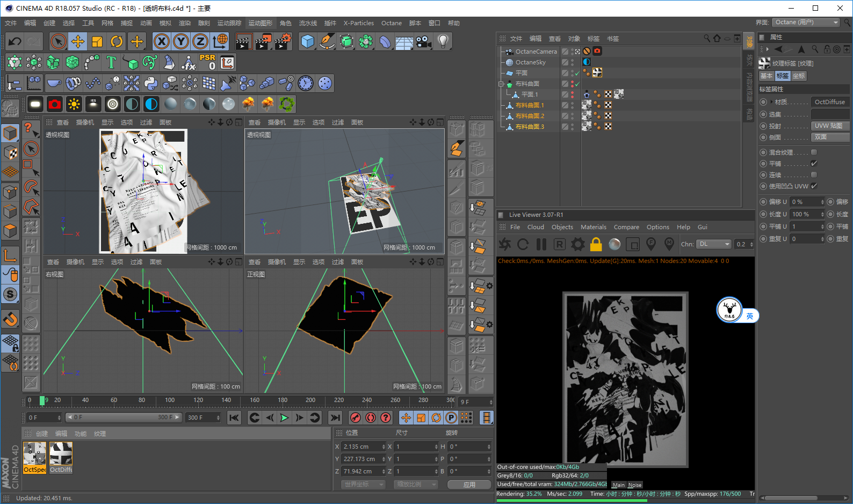Add a Cube primitive object
This screenshot has width=853, height=504.
pyautogui.click(x=307, y=41)
